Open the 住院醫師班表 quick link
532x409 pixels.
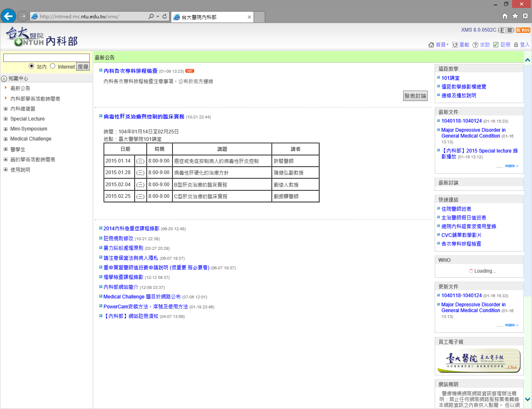pos(456,209)
